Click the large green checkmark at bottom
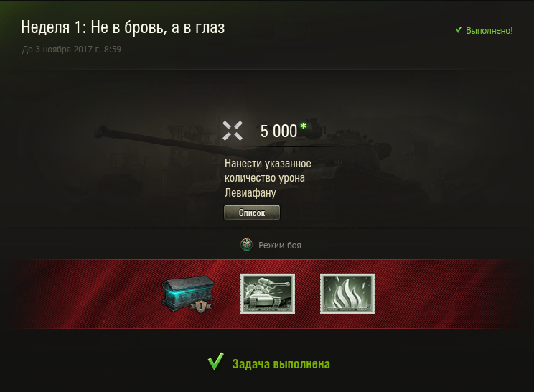This screenshot has width=534, height=392. [216, 361]
